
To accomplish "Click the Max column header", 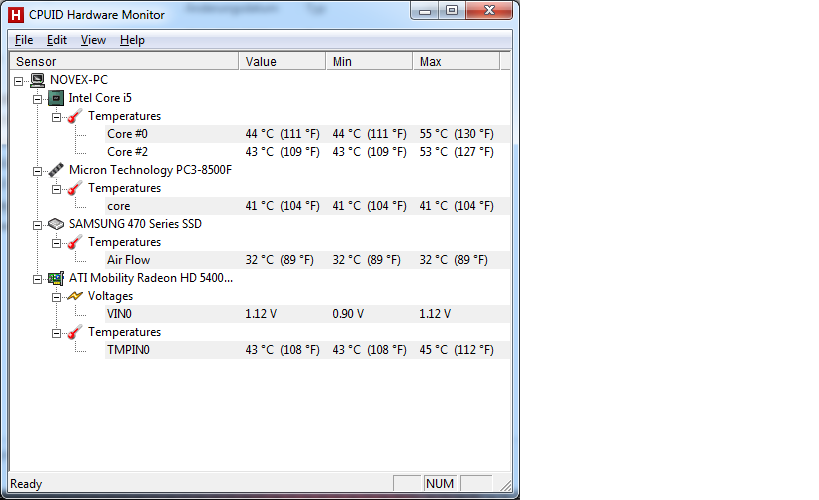I will (x=457, y=62).
